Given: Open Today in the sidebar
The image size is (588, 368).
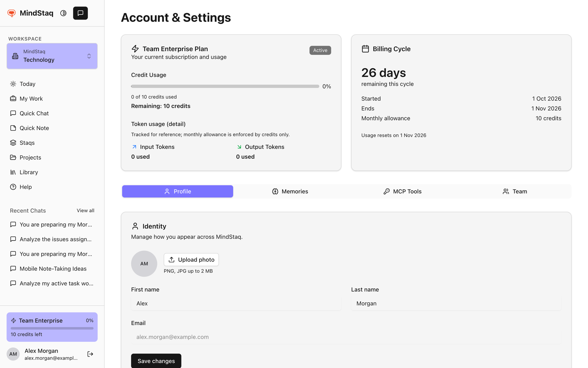Looking at the screenshot, I should pyautogui.click(x=52, y=84).
